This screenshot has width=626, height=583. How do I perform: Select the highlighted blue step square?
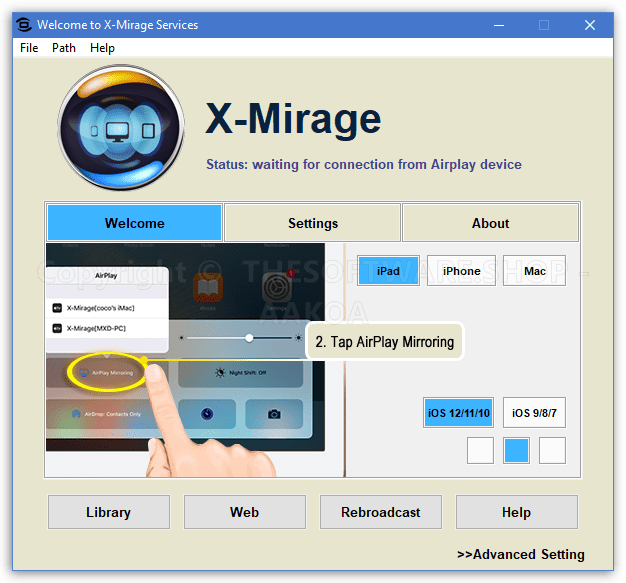(x=516, y=451)
